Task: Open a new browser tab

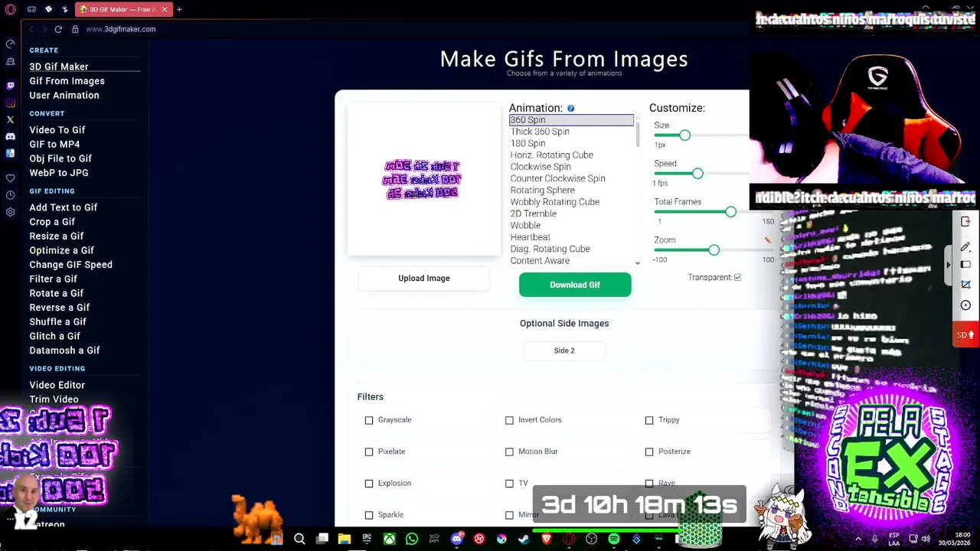Action: [179, 9]
